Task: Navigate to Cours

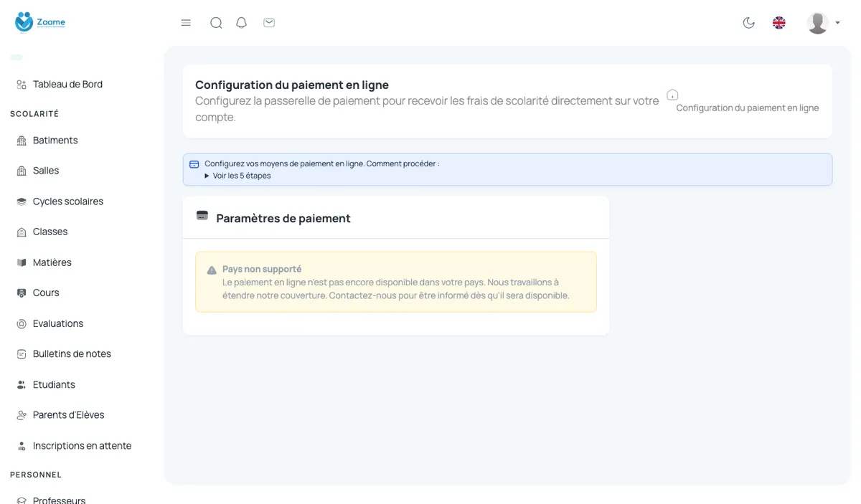Action: coord(46,293)
